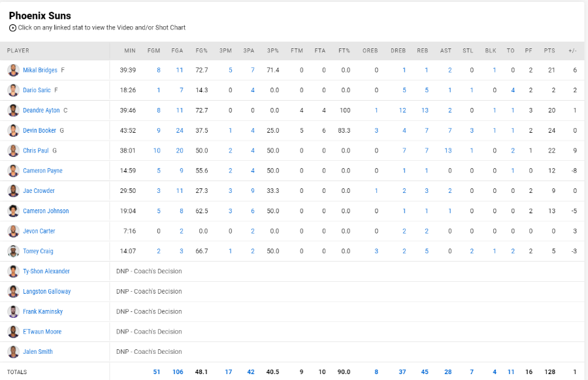
Task: View Dario Saric's 4 turnovers
Action: (513, 90)
